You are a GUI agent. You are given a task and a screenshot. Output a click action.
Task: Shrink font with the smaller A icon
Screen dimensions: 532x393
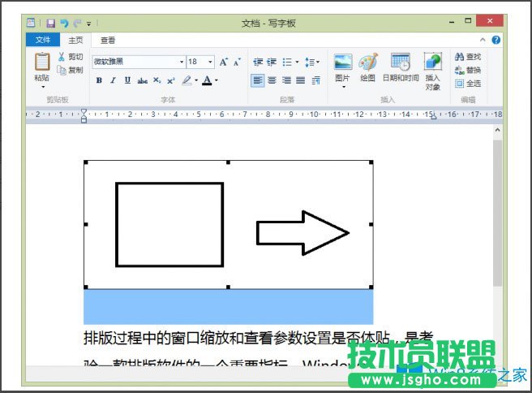click(x=237, y=62)
